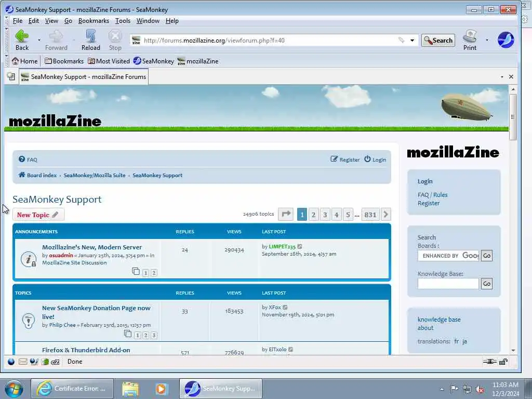This screenshot has width=532, height=399.
Task: Click the Search button beside URL bar
Action: (438, 41)
